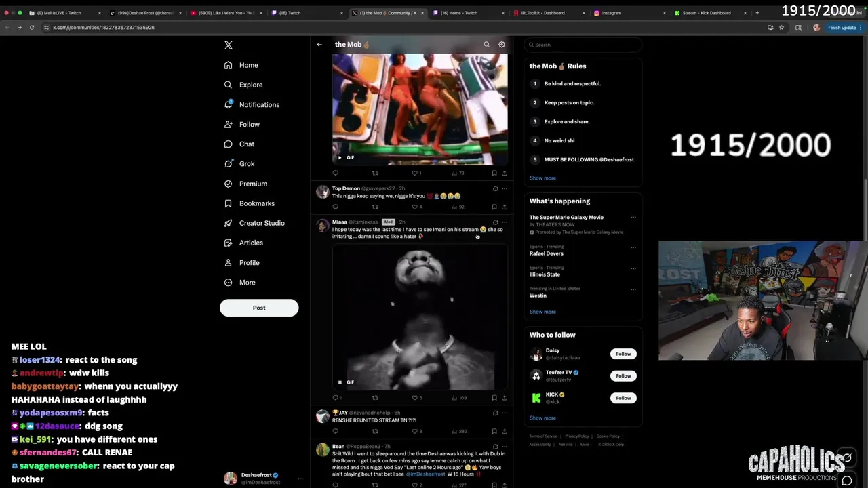Open options for Illinois State trend

click(633, 268)
